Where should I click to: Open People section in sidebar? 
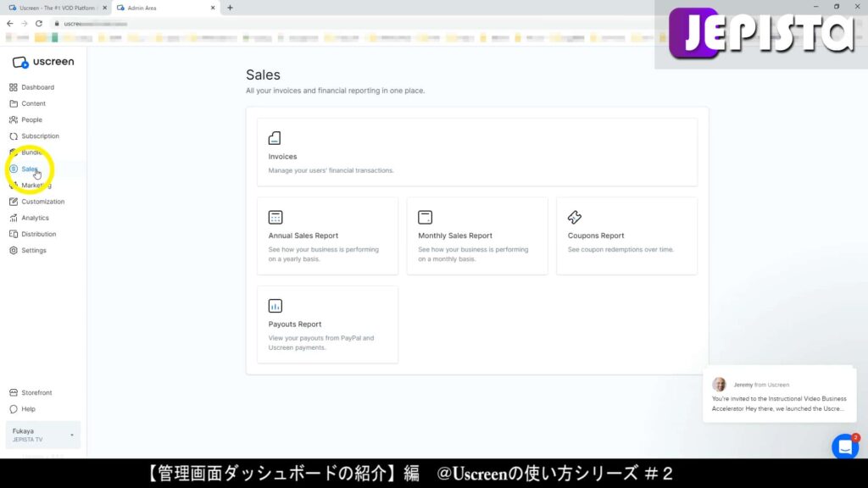[x=31, y=119]
